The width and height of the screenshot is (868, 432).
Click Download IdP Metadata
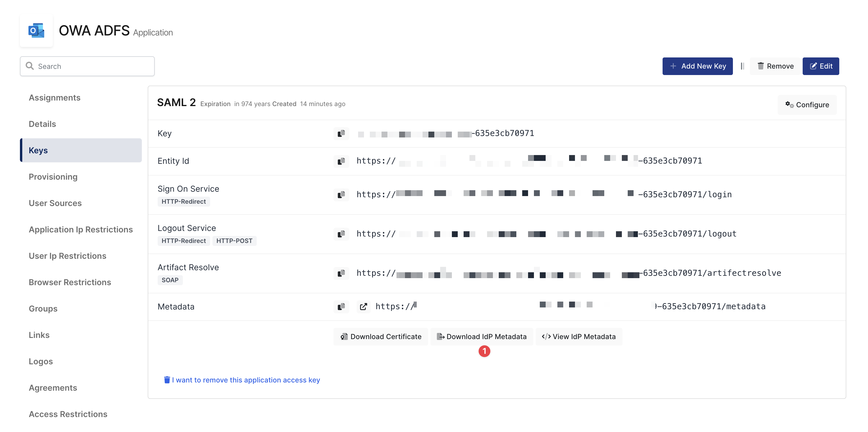click(x=481, y=337)
